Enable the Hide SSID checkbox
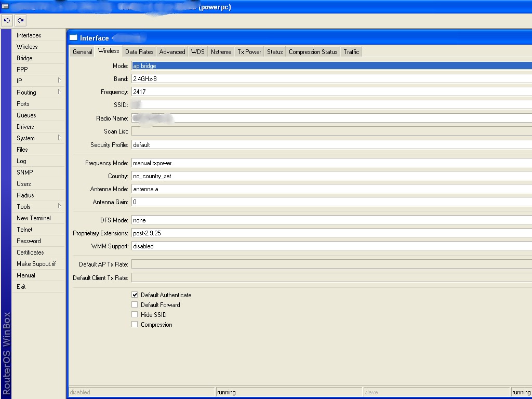 [x=135, y=314]
